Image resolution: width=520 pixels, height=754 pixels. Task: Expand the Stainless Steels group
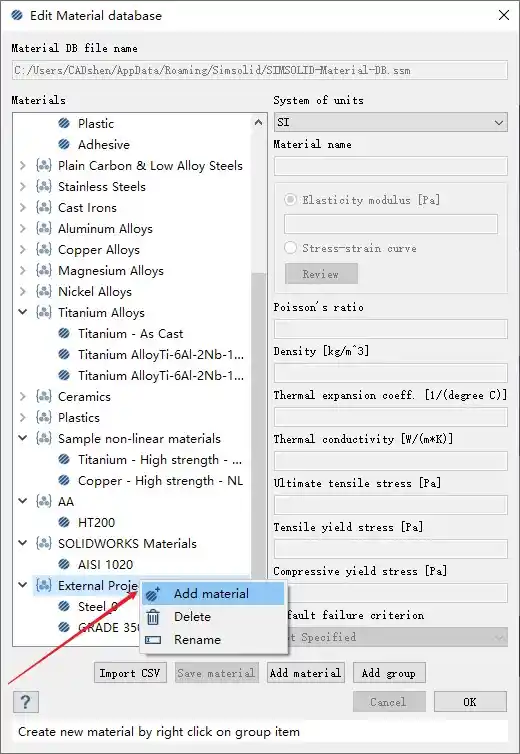pyautogui.click(x=23, y=187)
